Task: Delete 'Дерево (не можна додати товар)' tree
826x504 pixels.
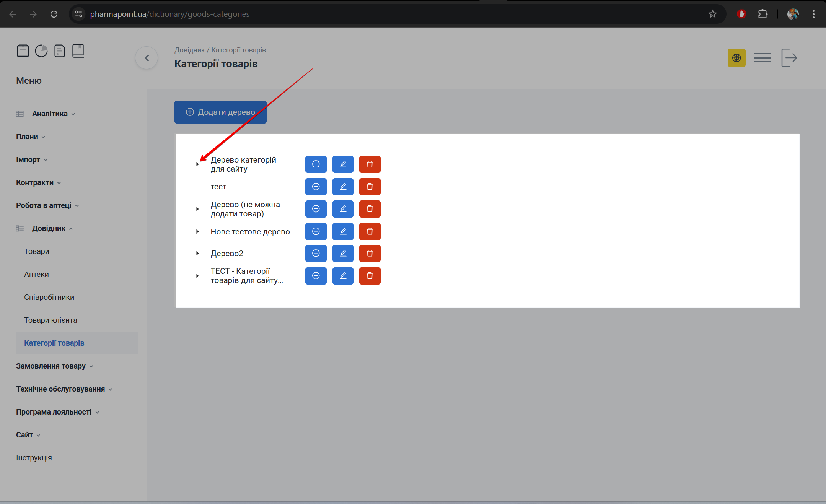Action: [x=370, y=209]
